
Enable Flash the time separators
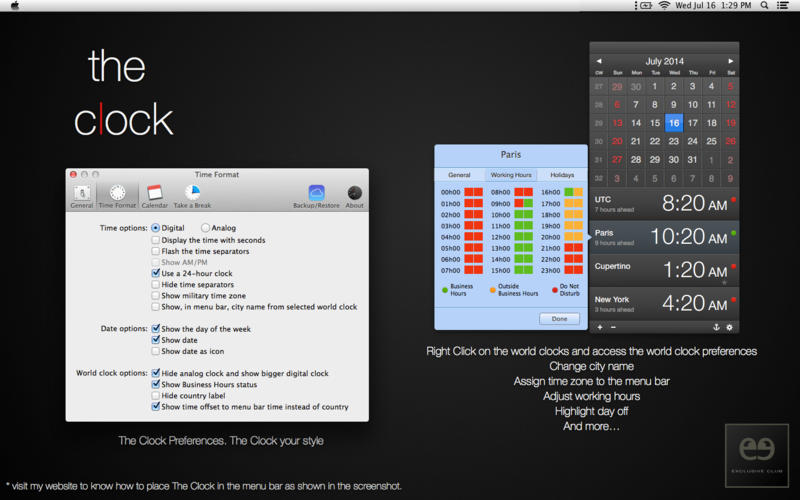click(x=156, y=251)
